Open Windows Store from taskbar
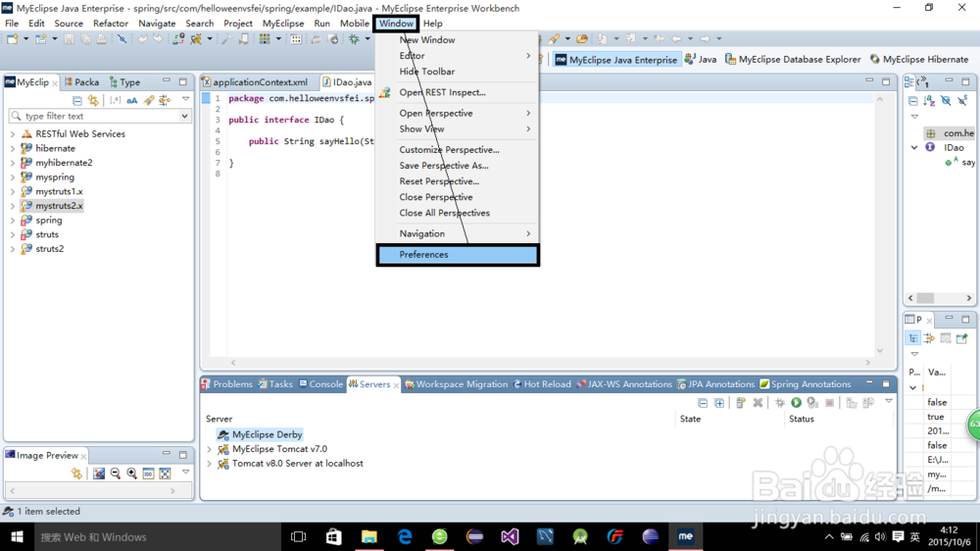This screenshot has width=980, height=551. [334, 536]
